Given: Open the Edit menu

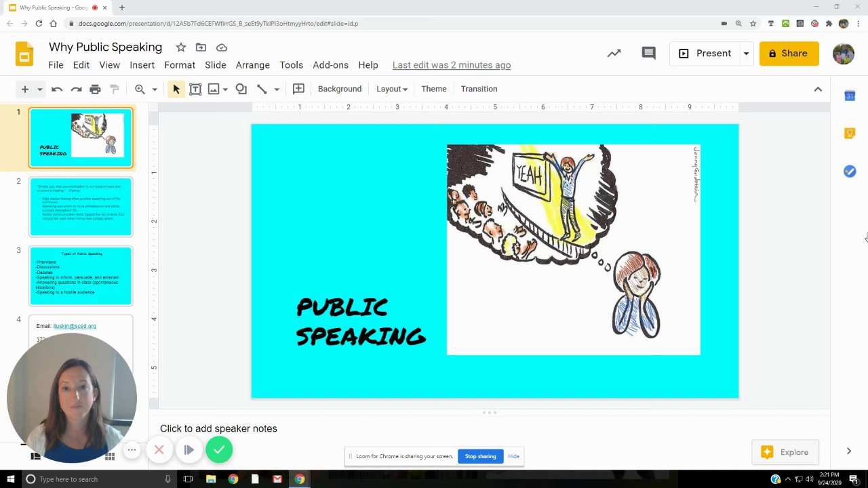Looking at the screenshot, I should [x=81, y=65].
